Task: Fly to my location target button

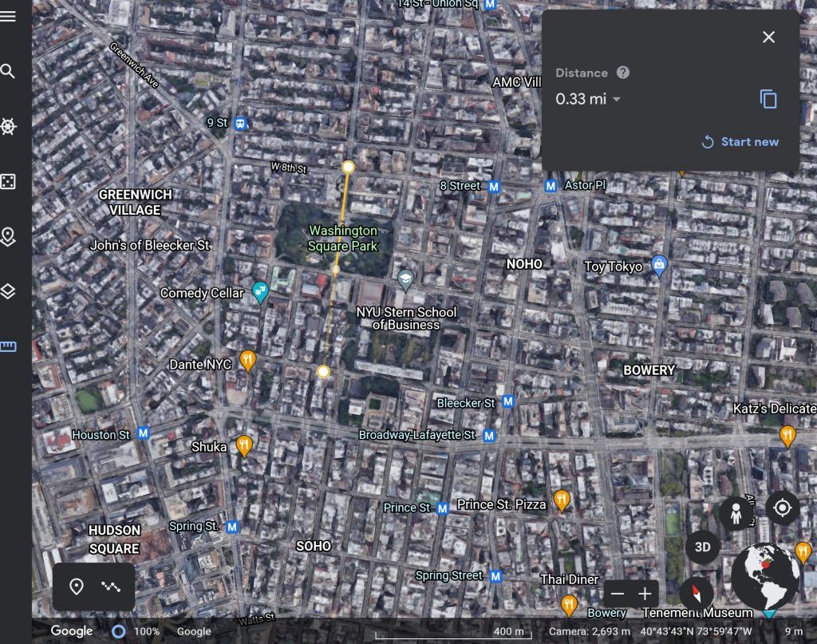Action: (782, 508)
